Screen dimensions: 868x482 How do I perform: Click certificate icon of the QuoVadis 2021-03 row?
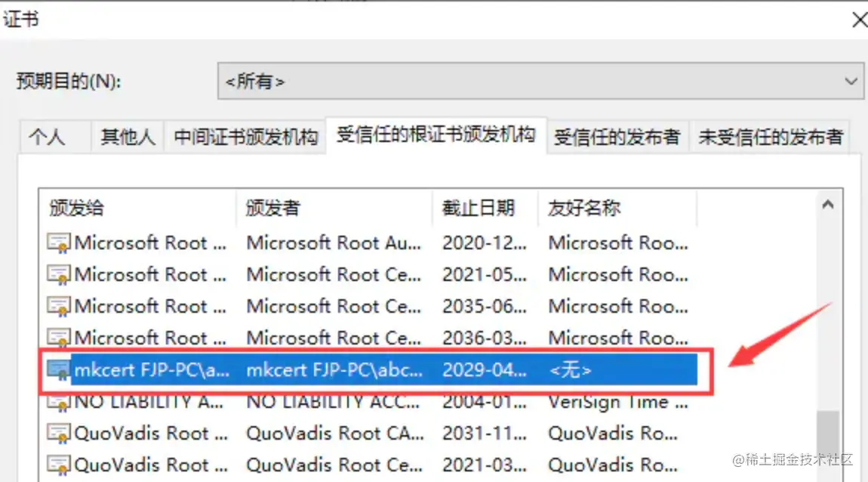58,465
